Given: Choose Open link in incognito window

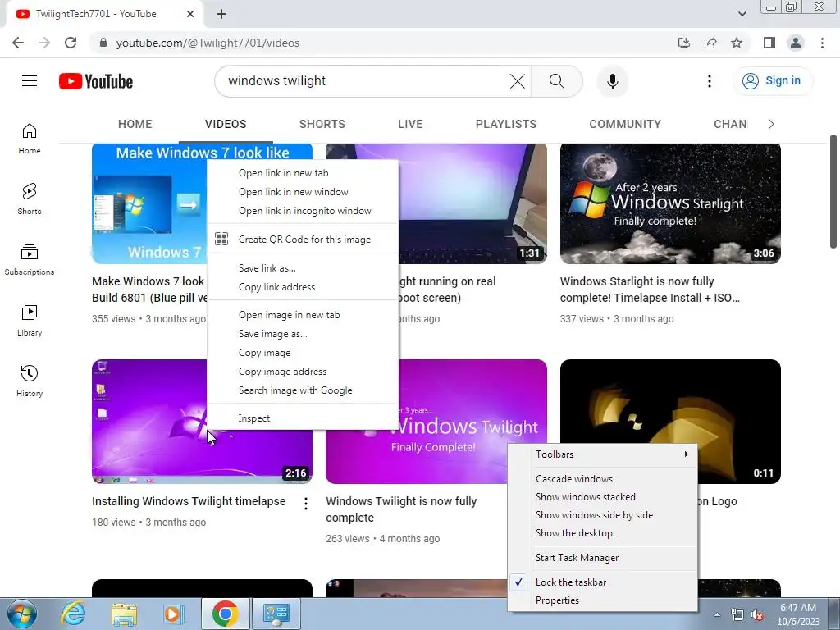Looking at the screenshot, I should point(303,211).
